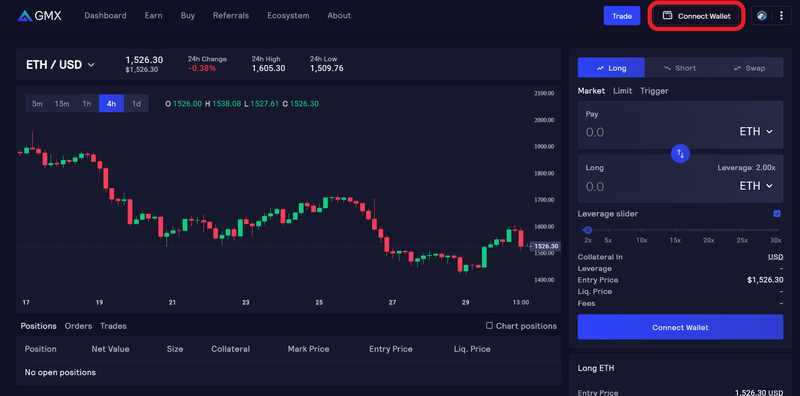Open the Ecosystem page

point(288,16)
